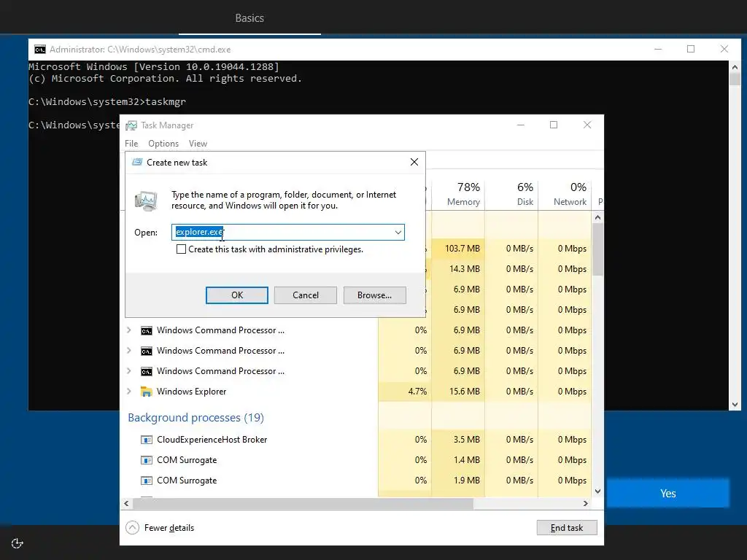Screen dimensions: 747x560
Task: Open the Task Manager Options menu
Action: coord(163,144)
